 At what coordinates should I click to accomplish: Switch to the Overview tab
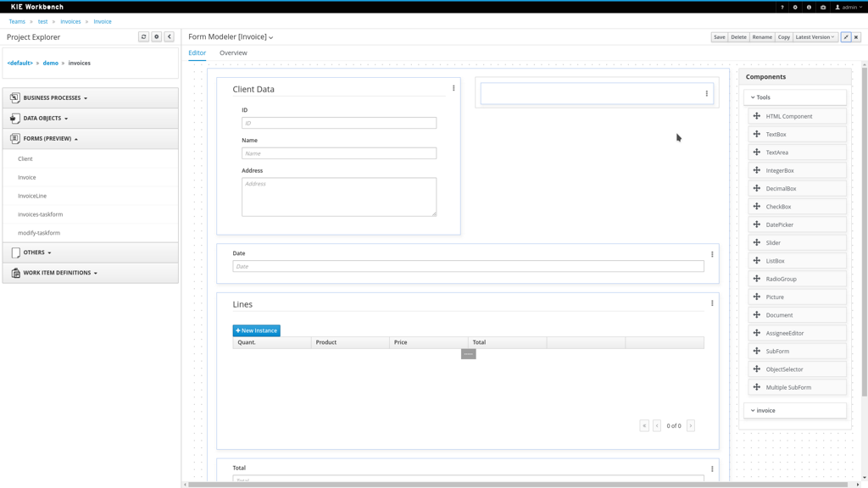[233, 53]
